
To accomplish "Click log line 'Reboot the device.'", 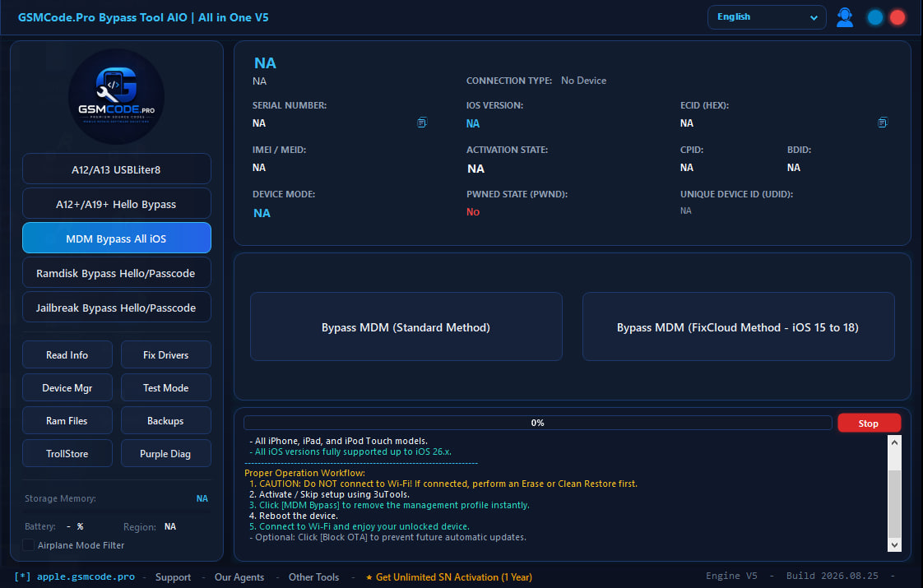I will pyautogui.click(x=299, y=516).
